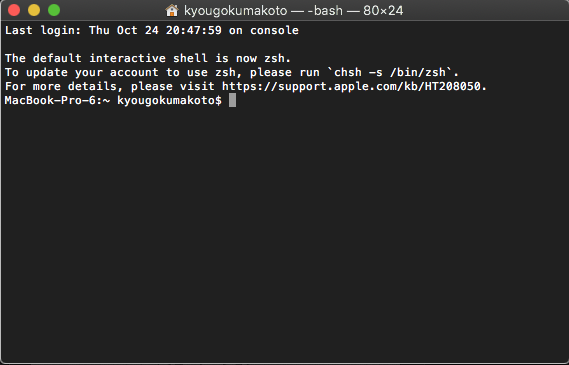The width and height of the screenshot is (569, 365).
Task: Click the kyougokumakoto$ username in the prompt
Action: pos(169,101)
